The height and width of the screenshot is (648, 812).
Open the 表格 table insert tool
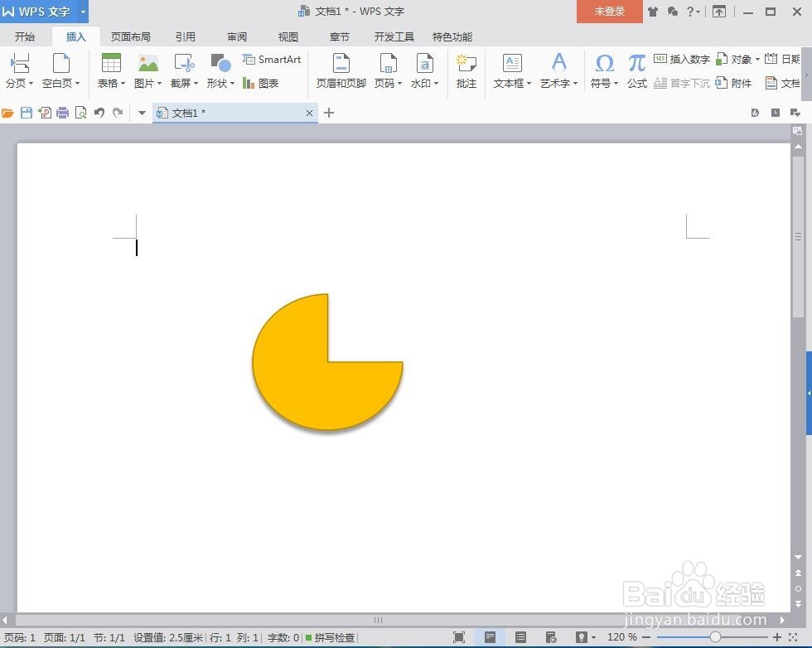(x=111, y=71)
